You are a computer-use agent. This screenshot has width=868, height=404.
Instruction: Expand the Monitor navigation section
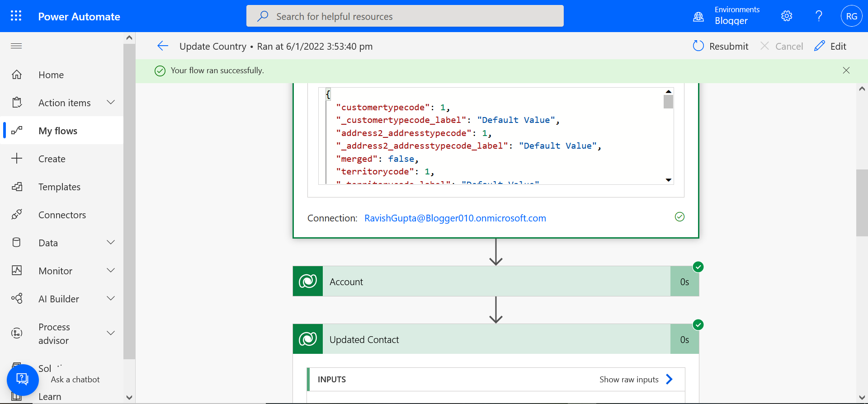[111, 271]
